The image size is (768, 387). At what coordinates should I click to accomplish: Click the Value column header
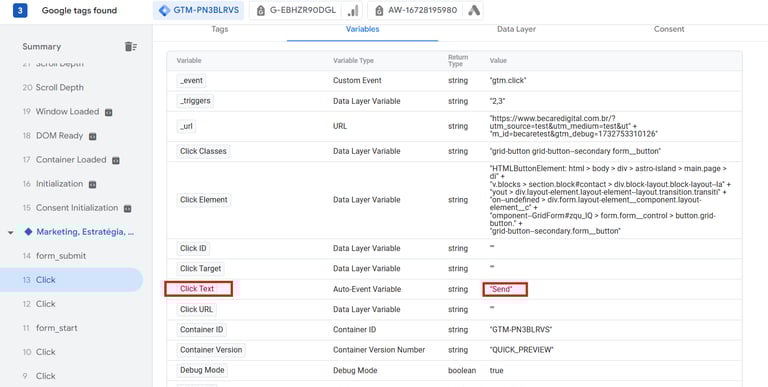coord(498,61)
